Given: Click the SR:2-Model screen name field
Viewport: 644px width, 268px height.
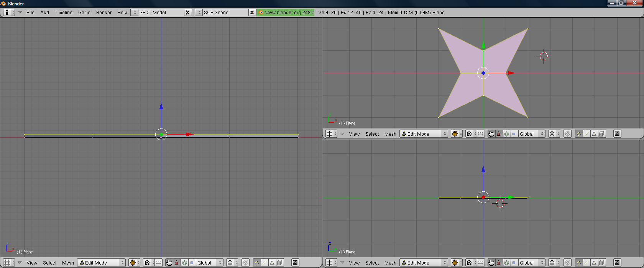Looking at the screenshot, I should (x=161, y=12).
